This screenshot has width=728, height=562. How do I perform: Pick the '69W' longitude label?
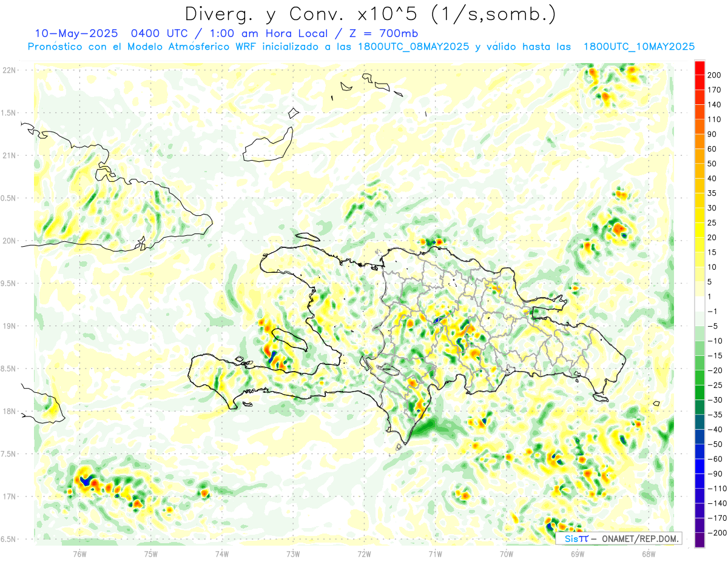click(x=578, y=554)
